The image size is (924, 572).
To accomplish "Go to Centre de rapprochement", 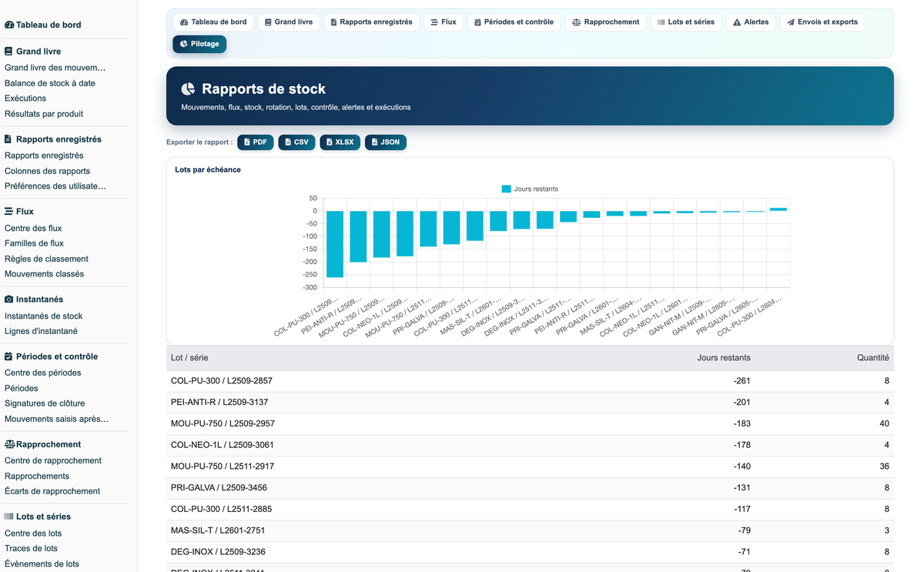I will pyautogui.click(x=53, y=460).
